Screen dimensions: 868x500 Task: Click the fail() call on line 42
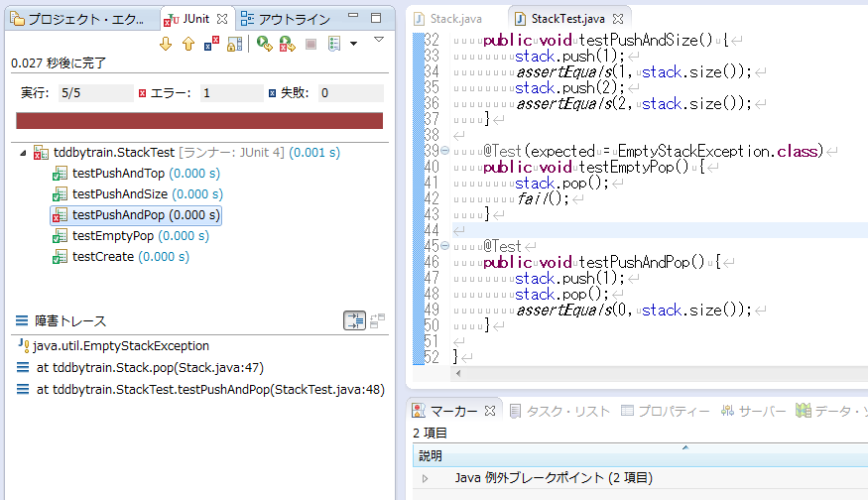point(544,198)
